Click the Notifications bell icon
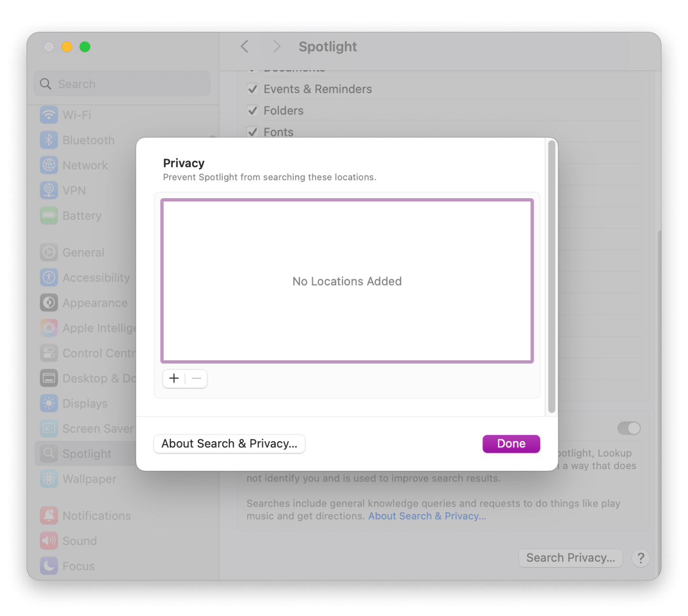Viewport: 688px width, 616px height. [x=49, y=515]
